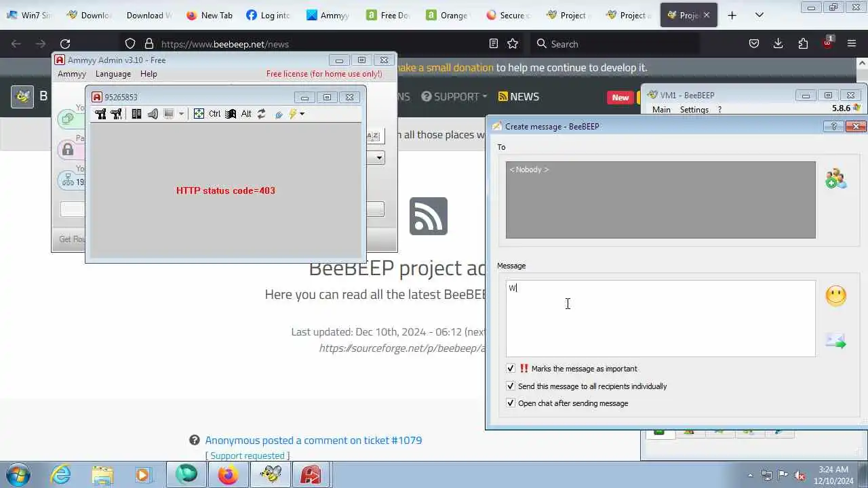Open Windows Explorer folder from taskbar
Viewport: 868px width, 488px height.
pos(102,475)
